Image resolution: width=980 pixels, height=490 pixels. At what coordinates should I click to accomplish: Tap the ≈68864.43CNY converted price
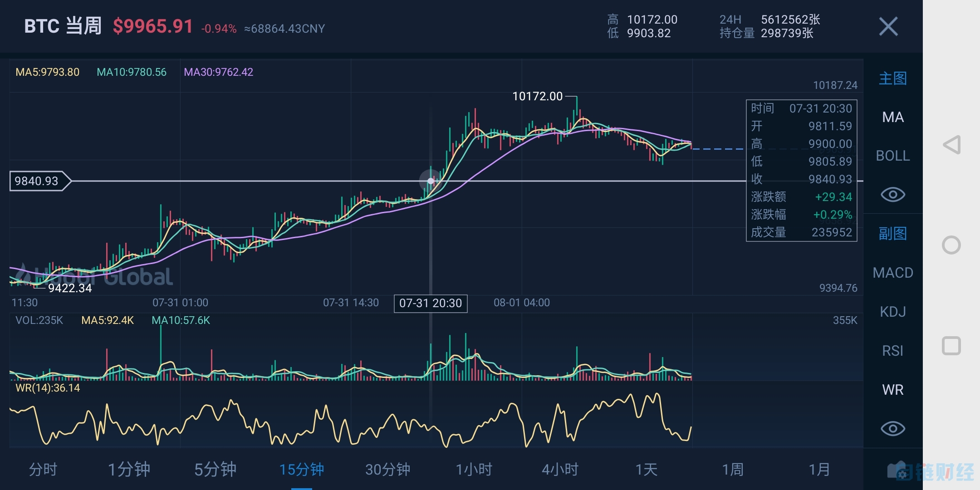[x=284, y=29]
